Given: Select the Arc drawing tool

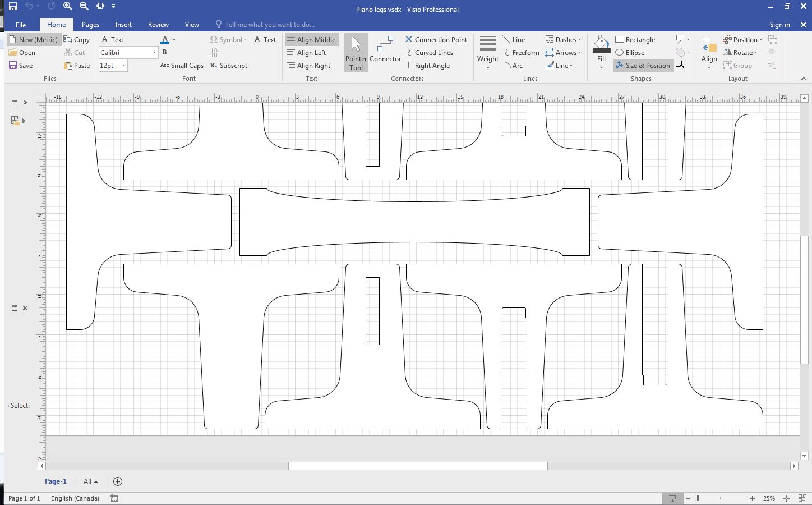Looking at the screenshot, I should (x=514, y=65).
